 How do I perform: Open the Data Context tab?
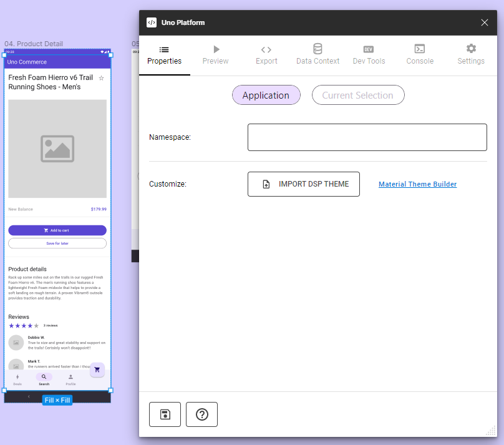pyautogui.click(x=317, y=55)
